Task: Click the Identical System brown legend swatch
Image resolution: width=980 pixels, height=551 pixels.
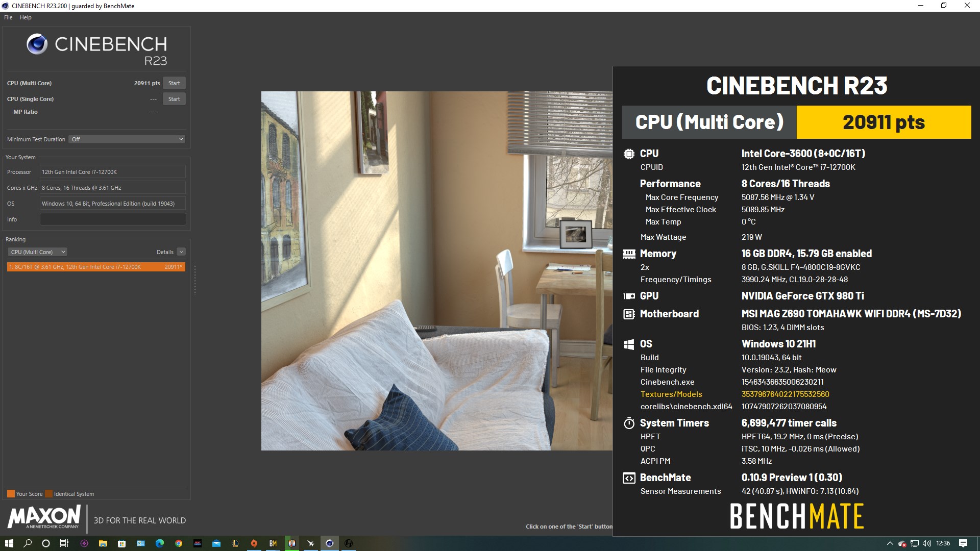Action: point(48,494)
